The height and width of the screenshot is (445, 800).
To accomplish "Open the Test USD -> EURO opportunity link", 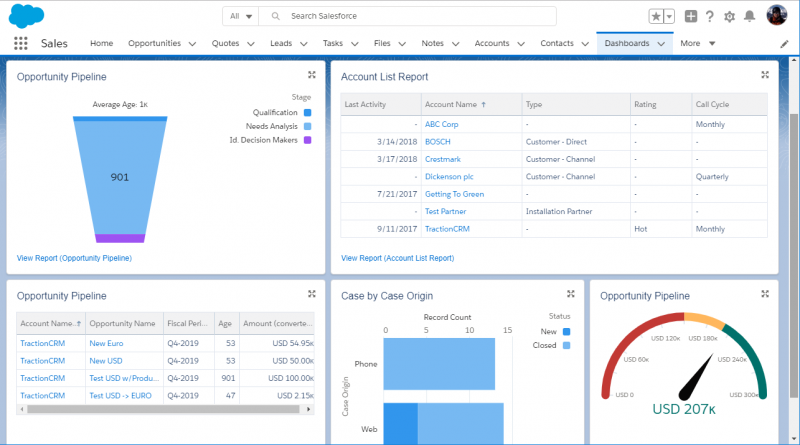I will coord(120,395).
